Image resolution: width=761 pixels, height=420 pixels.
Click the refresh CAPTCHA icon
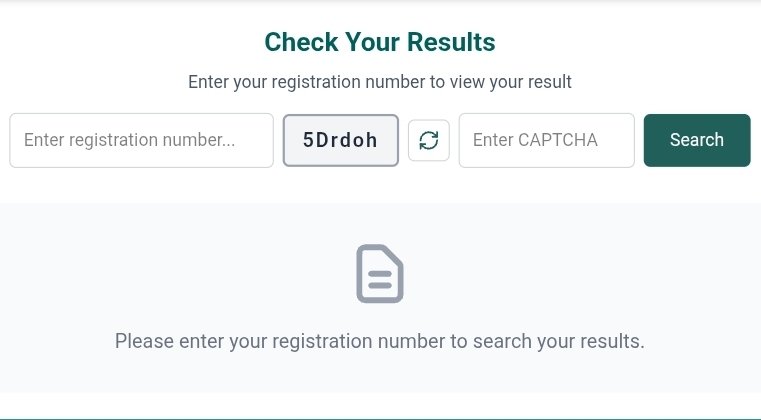click(429, 140)
